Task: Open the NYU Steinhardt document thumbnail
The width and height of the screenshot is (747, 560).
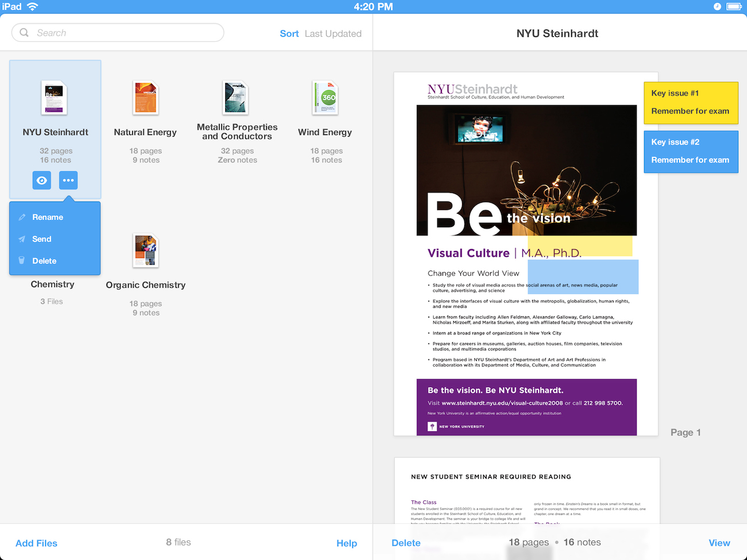Action: pyautogui.click(x=55, y=98)
